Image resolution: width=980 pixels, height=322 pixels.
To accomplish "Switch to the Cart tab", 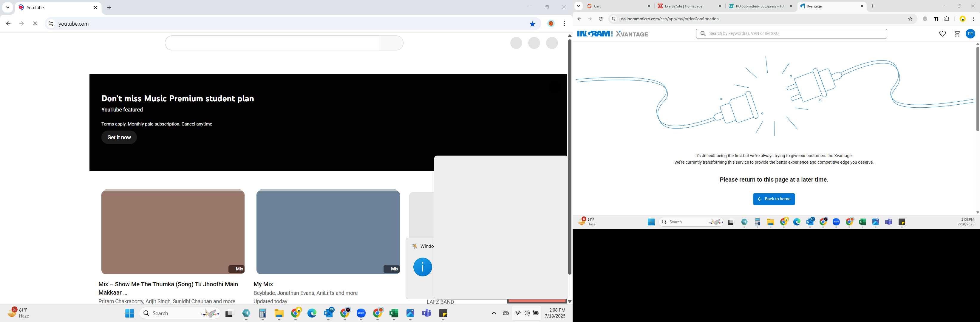I will (618, 6).
